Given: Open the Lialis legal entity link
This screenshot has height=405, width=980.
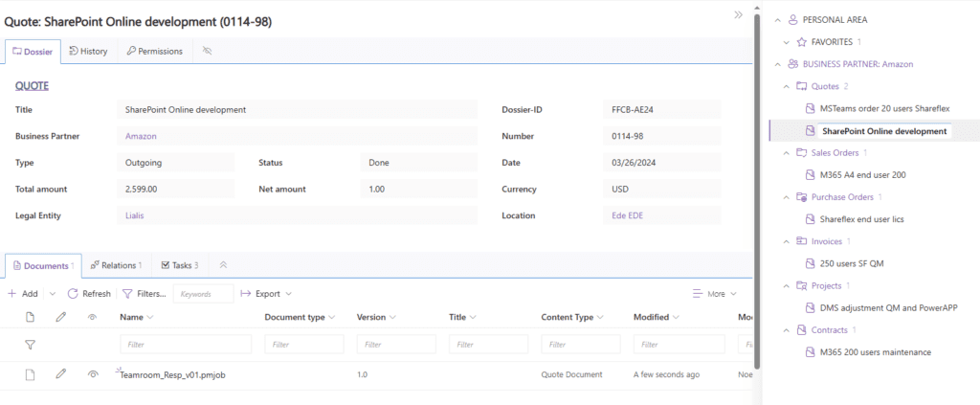Looking at the screenshot, I should [x=134, y=215].
